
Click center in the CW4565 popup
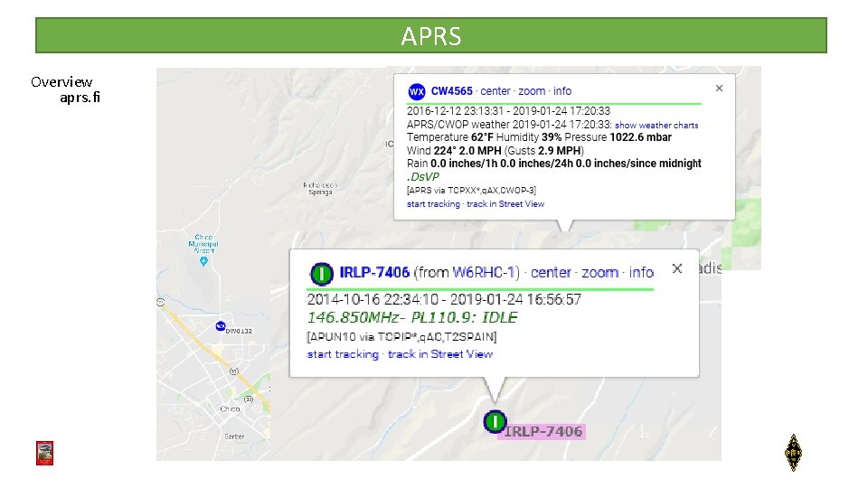(x=495, y=91)
